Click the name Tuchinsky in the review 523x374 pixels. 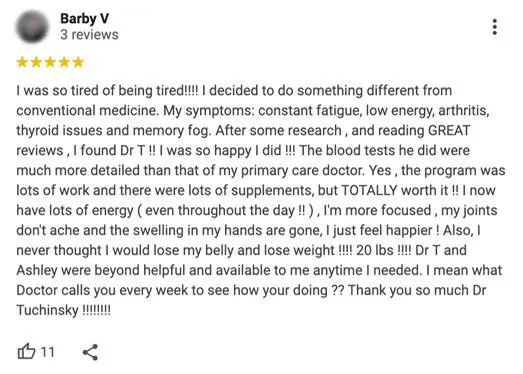pyautogui.click(x=47, y=310)
